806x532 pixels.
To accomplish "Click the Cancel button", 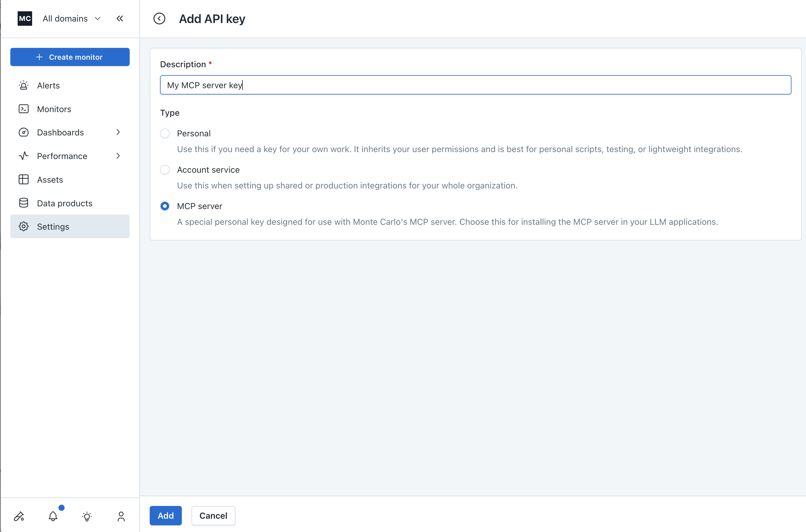I will [213, 515].
